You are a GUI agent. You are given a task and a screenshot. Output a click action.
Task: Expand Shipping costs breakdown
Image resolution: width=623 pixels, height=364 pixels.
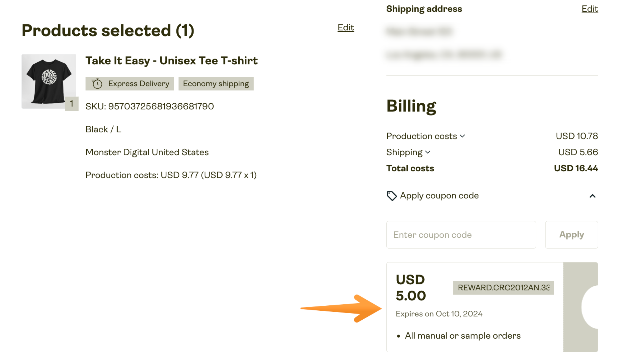coord(428,152)
